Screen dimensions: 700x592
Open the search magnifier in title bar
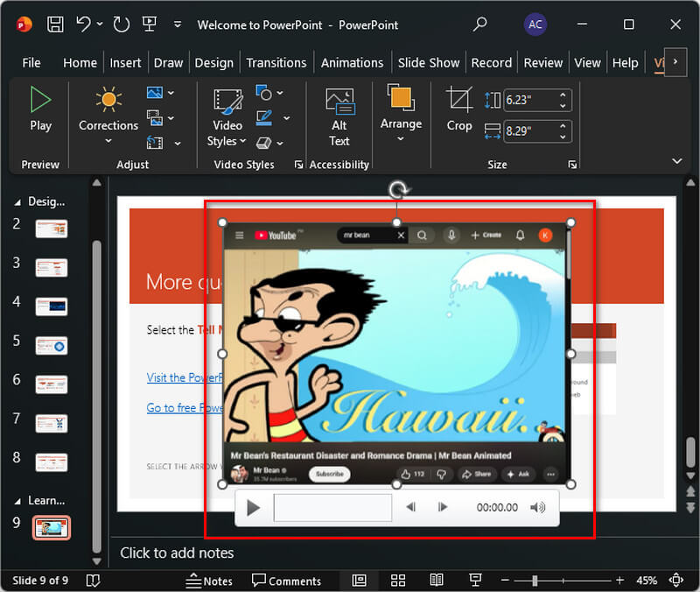point(479,25)
